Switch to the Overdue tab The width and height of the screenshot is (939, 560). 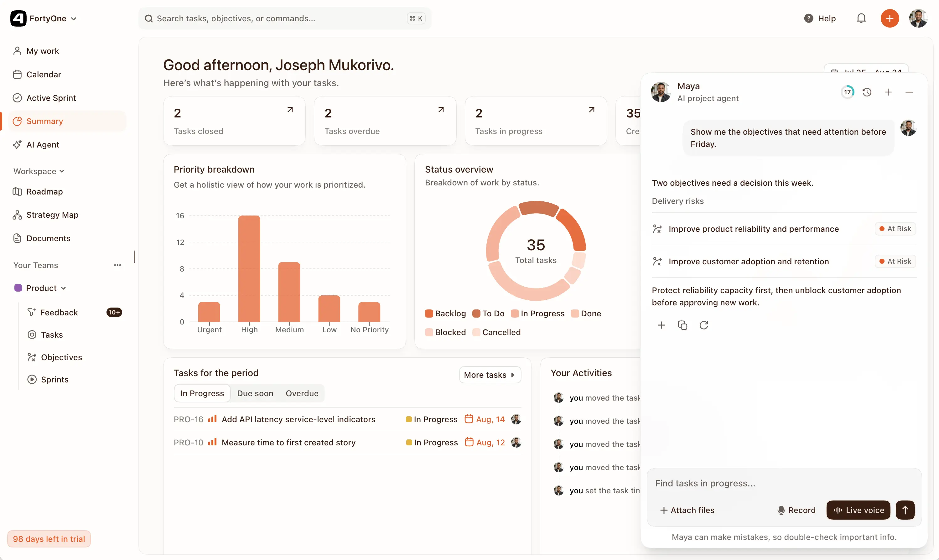click(x=302, y=393)
